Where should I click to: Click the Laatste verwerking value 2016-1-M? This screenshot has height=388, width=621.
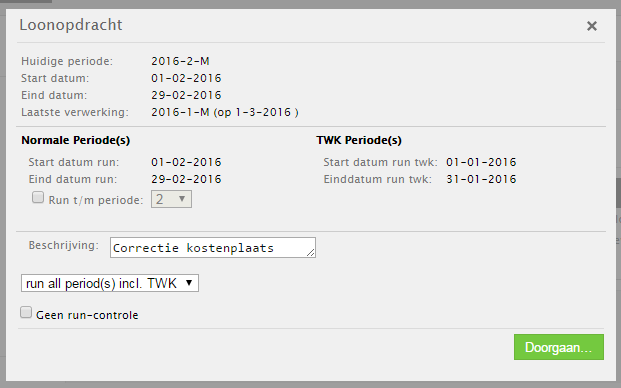pyautogui.click(x=180, y=112)
